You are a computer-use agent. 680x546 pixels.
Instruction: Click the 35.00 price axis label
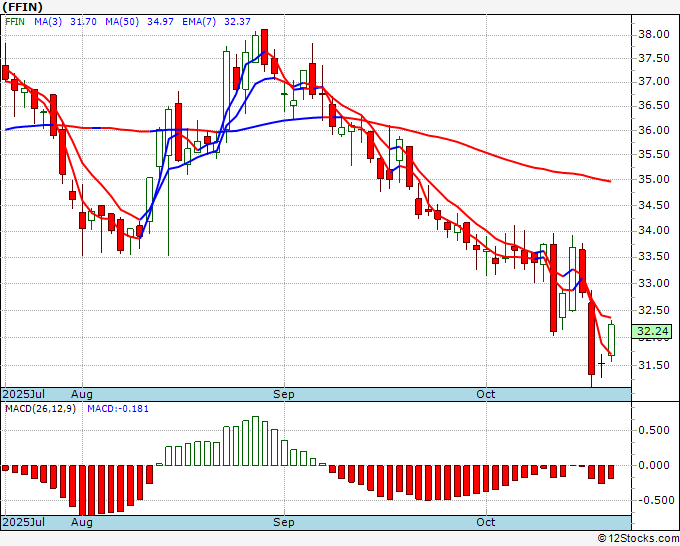[654, 179]
